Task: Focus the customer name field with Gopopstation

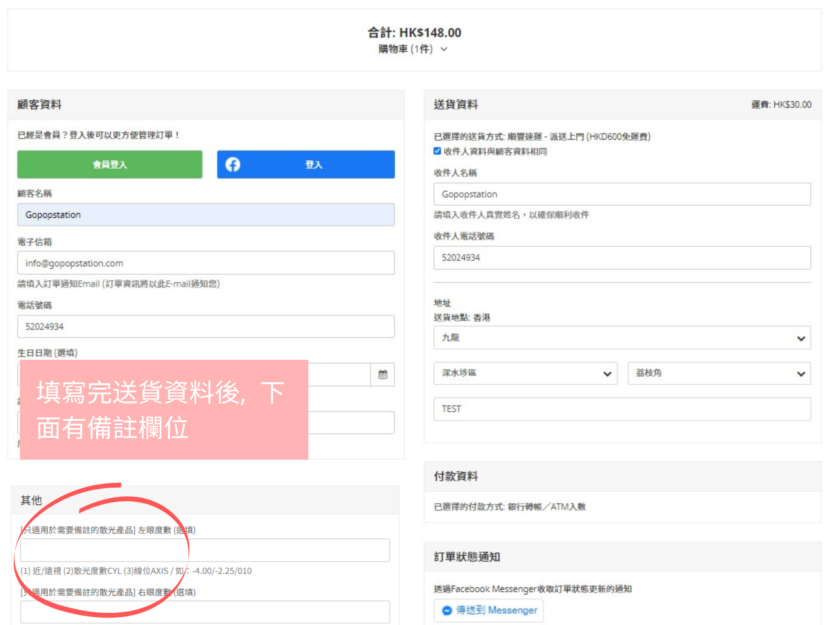Action: click(206, 215)
